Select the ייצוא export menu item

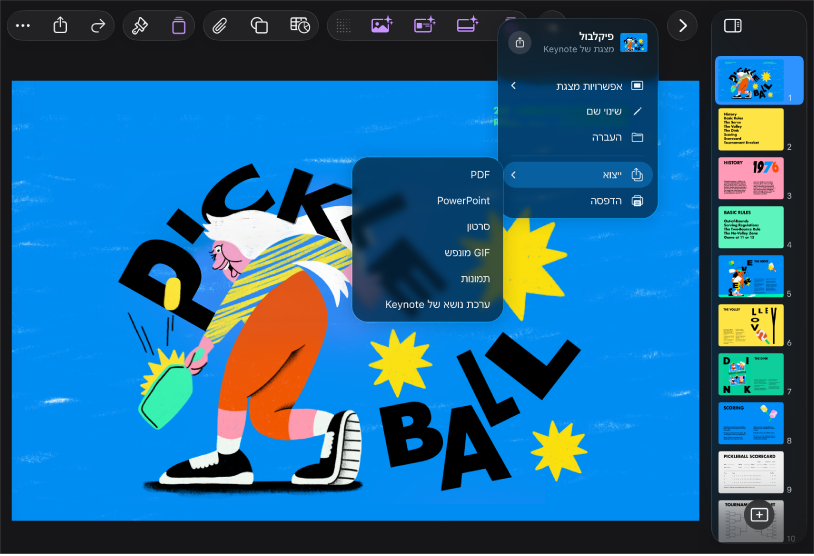coord(578,175)
